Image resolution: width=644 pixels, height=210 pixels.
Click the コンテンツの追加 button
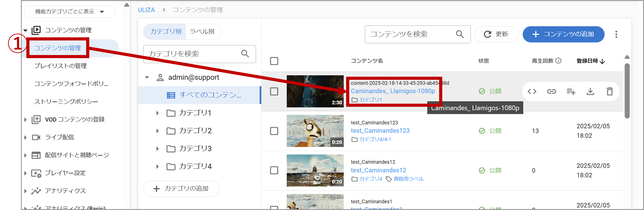563,34
